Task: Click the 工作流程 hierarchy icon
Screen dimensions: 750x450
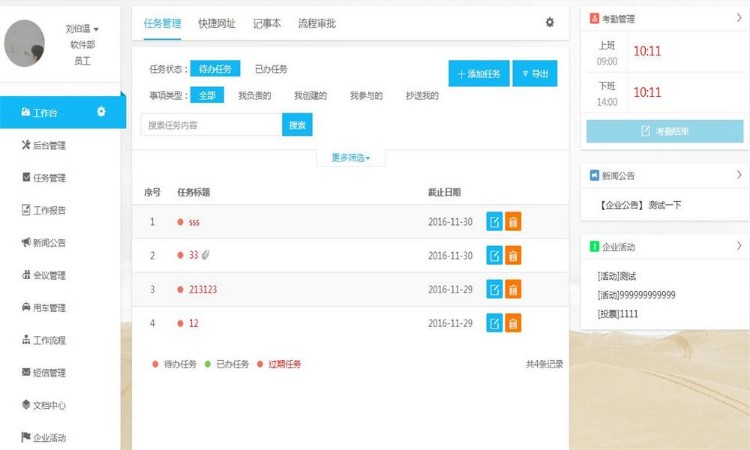Action: point(26,340)
